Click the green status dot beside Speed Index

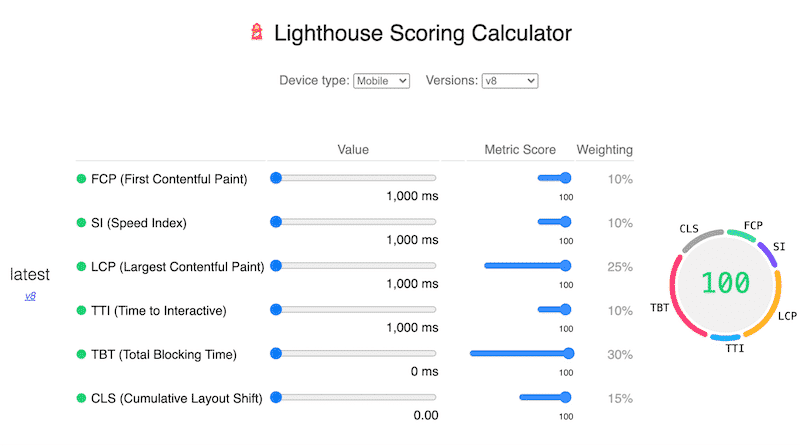pyautogui.click(x=81, y=222)
